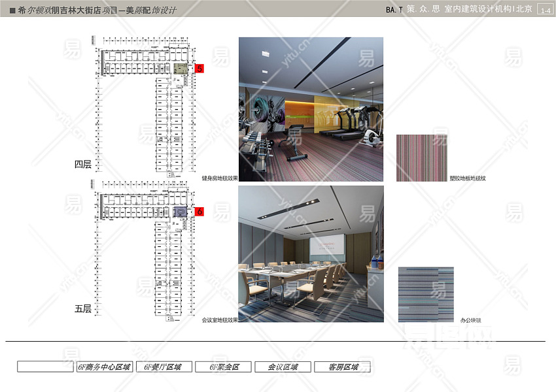Image resolution: width=556 pixels, height=392 pixels.
Task: Open the meeting room rendering image
Action: click(311, 254)
